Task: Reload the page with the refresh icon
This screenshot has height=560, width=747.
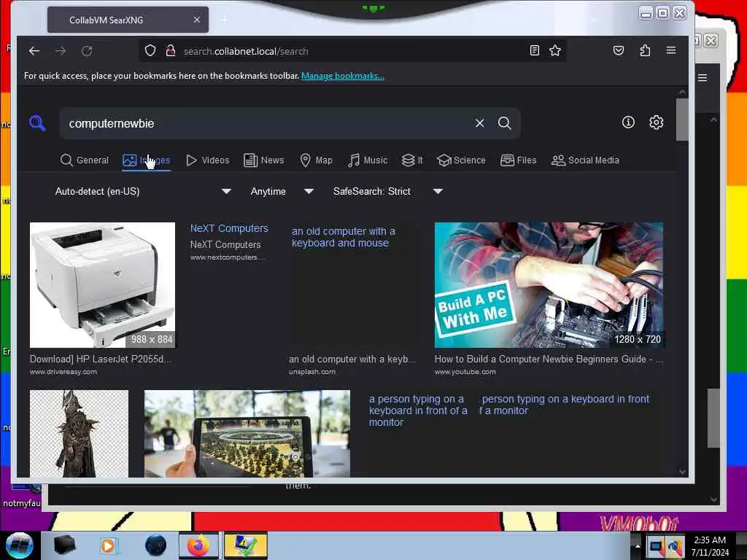Action: pyautogui.click(x=87, y=51)
